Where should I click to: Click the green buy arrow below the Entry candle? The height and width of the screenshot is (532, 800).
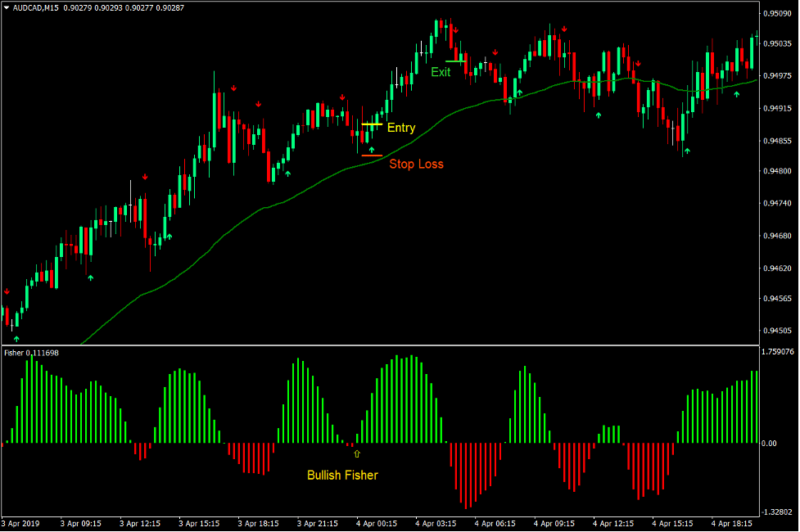[x=371, y=149]
